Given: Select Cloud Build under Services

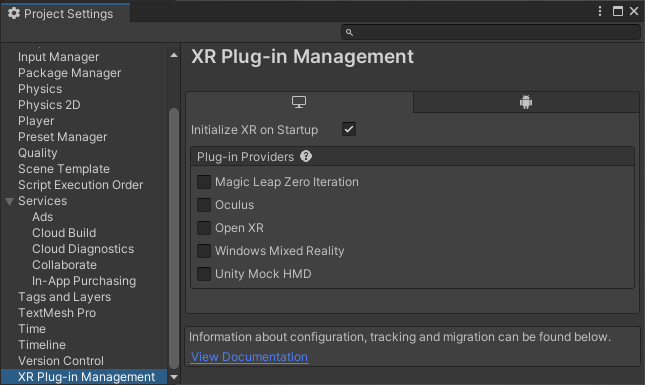Looking at the screenshot, I should click(x=64, y=233).
